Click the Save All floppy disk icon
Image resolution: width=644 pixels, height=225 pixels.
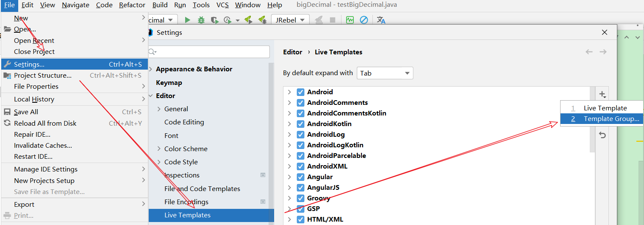7,112
